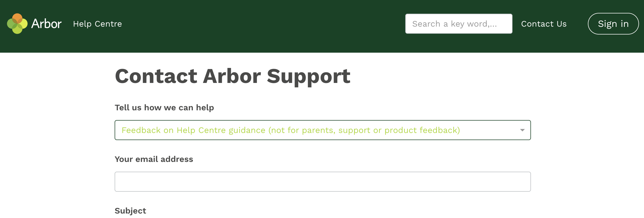Click the 'Subject' label

tap(130, 210)
